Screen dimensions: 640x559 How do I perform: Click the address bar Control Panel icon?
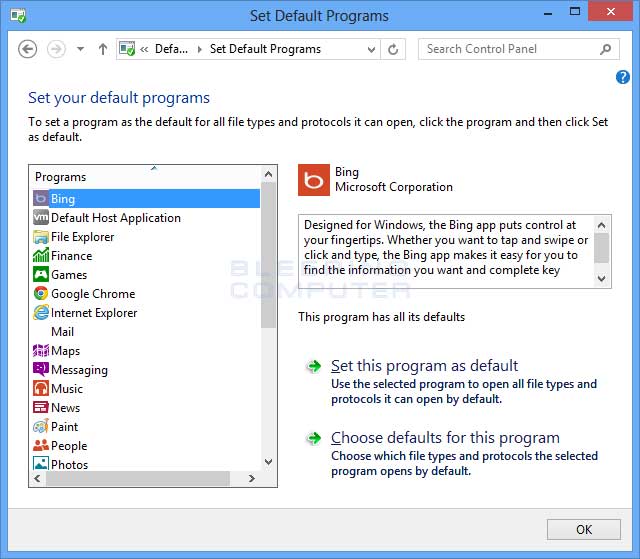[127, 49]
